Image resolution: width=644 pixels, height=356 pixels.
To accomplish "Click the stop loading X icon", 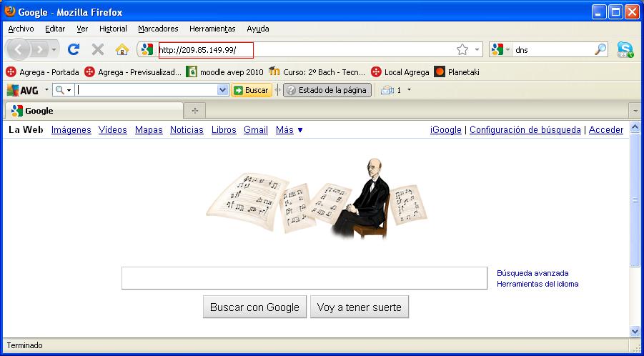I will tap(97, 50).
